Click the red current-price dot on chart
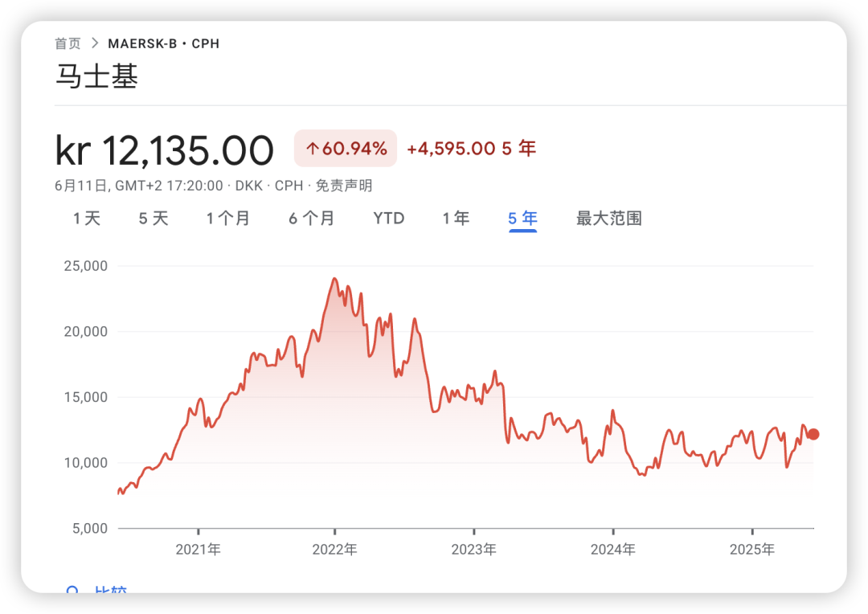The width and height of the screenshot is (868, 614). pyautogui.click(x=813, y=434)
